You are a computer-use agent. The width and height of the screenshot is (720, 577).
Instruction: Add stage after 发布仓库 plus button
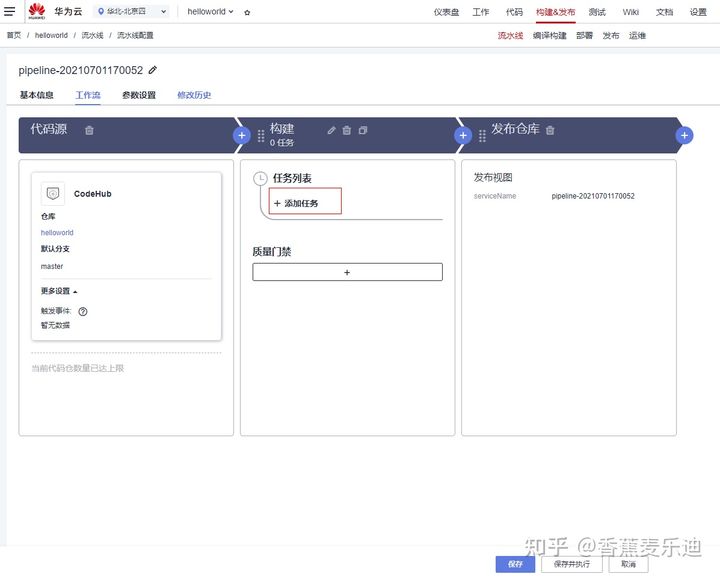pyautogui.click(x=684, y=135)
